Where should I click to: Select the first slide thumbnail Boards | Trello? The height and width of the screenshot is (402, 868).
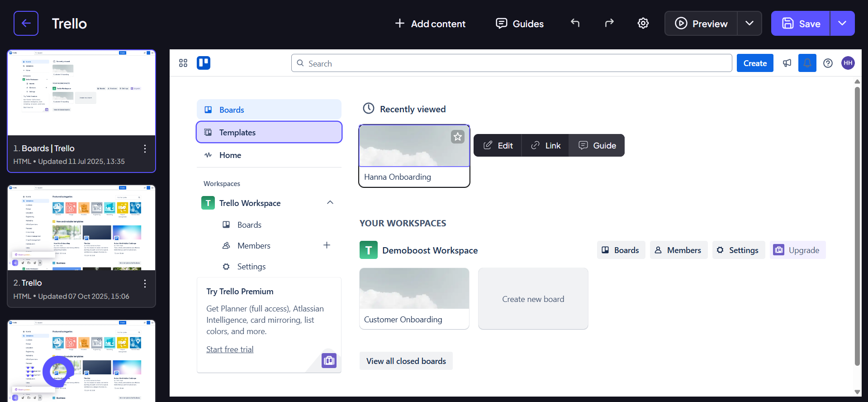coord(81,93)
